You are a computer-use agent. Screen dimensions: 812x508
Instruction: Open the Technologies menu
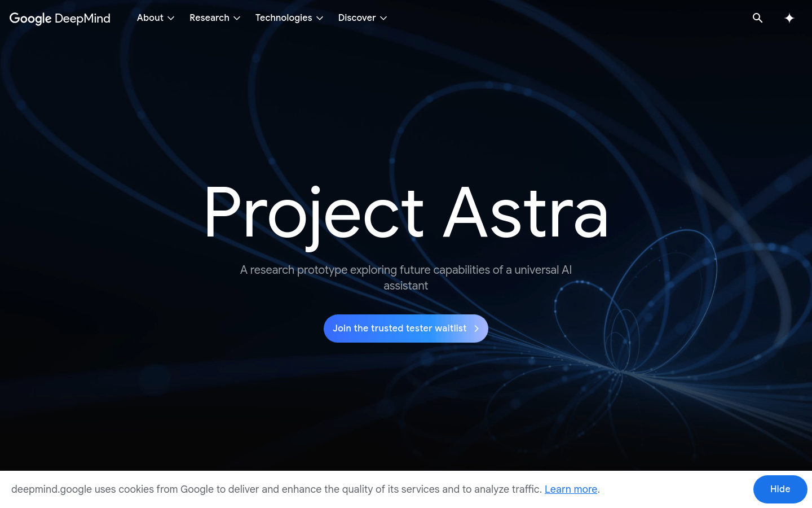click(x=289, y=18)
